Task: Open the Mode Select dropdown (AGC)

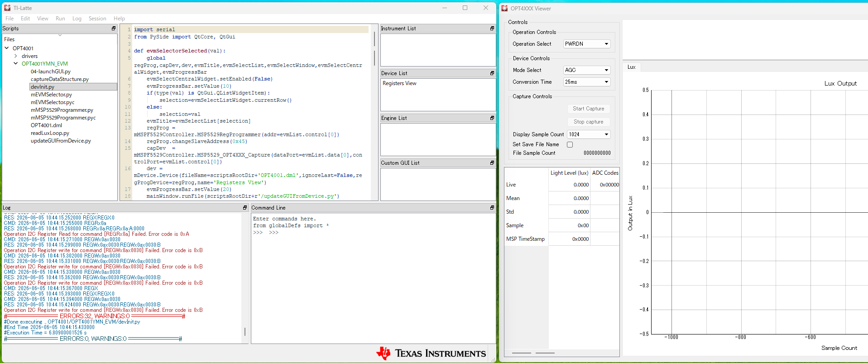Action: coord(587,70)
